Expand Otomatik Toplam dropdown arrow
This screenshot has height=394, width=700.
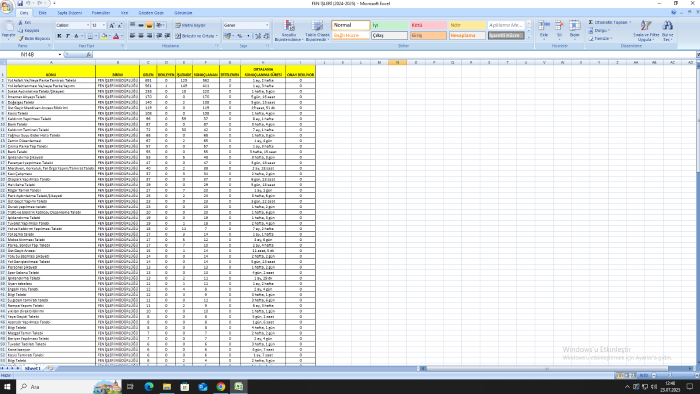630,22
